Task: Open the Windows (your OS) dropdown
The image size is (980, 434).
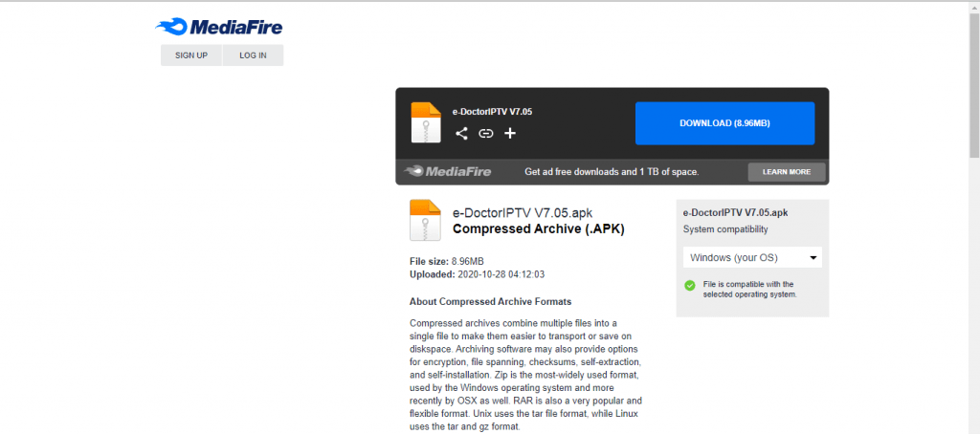Action: pyautogui.click(x=752, y=257)
